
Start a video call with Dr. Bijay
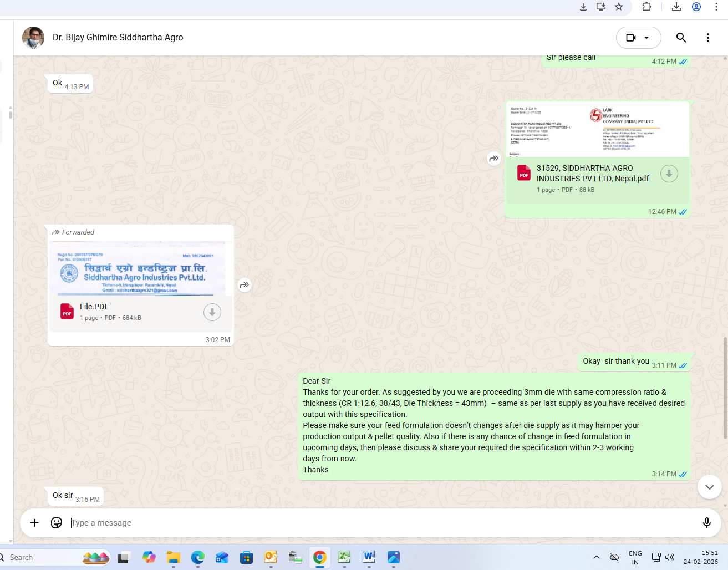[x=631, y=38]
